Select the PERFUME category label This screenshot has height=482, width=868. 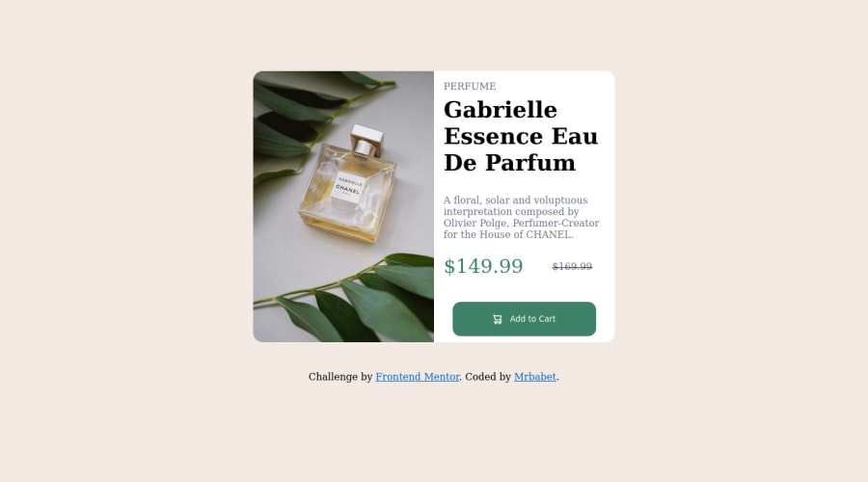470,87
